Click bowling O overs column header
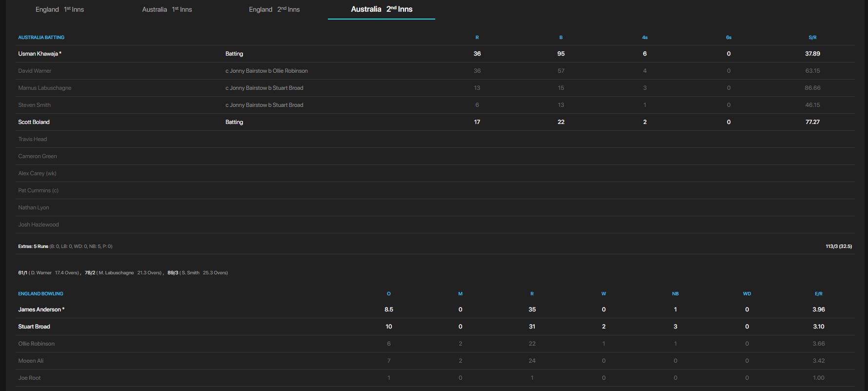This screenshot has height=391, width=868. coord(389,293)
